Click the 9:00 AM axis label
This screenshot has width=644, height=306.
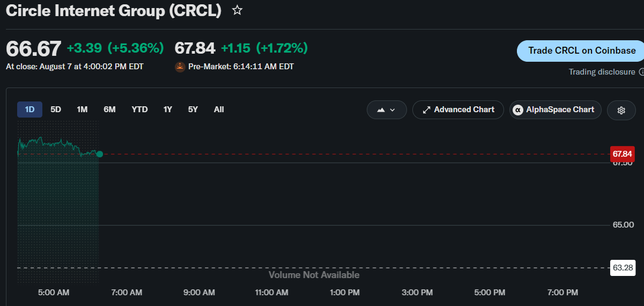[x=199, y=293]
